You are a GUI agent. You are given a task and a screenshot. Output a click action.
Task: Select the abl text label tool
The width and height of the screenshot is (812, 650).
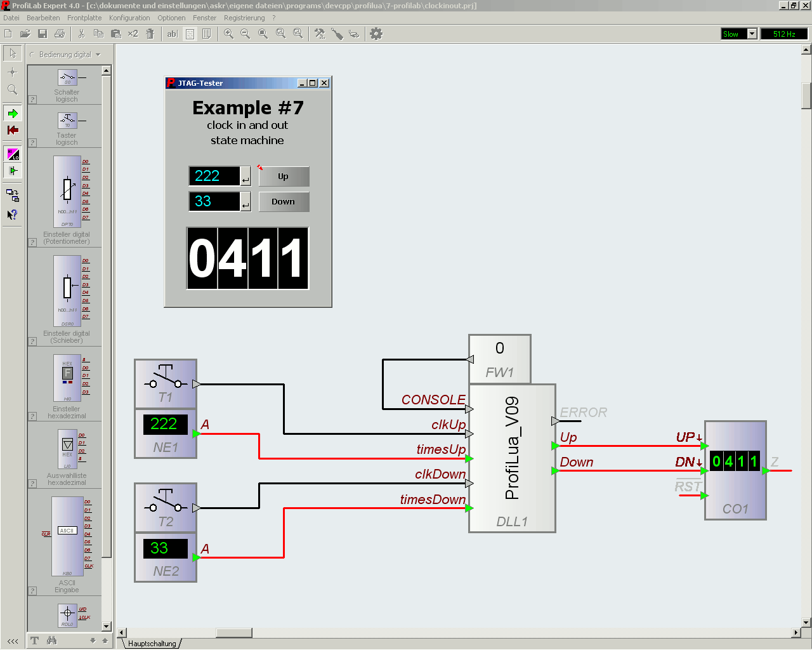click(x=172, y=34)
